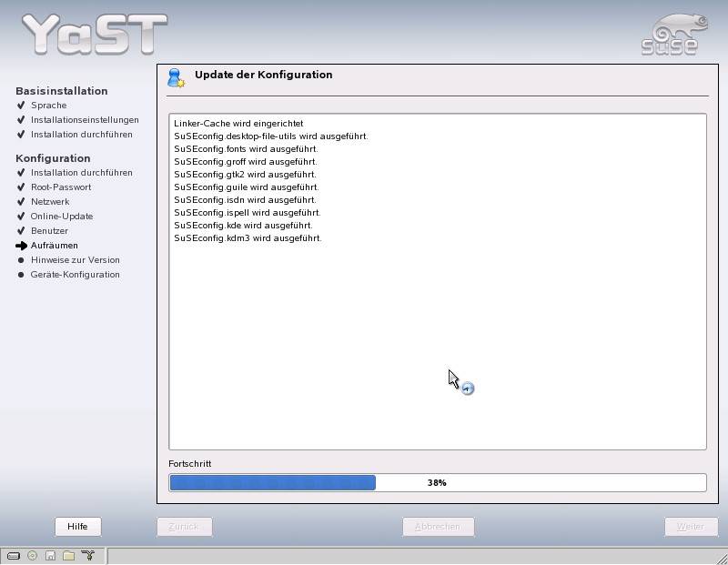Click the SuSEconfig.kde log line

click(x=243, y=225)
